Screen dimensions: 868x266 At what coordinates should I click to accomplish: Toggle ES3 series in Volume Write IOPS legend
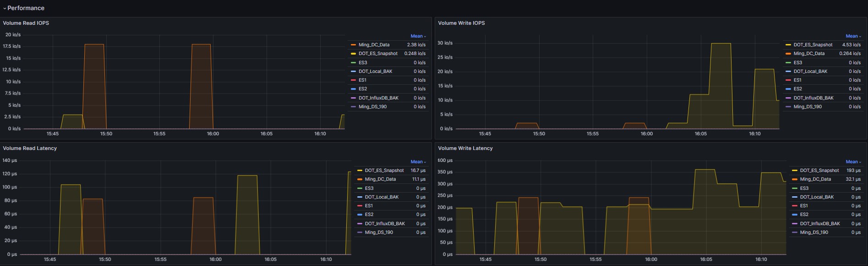[x=798, y=63]
